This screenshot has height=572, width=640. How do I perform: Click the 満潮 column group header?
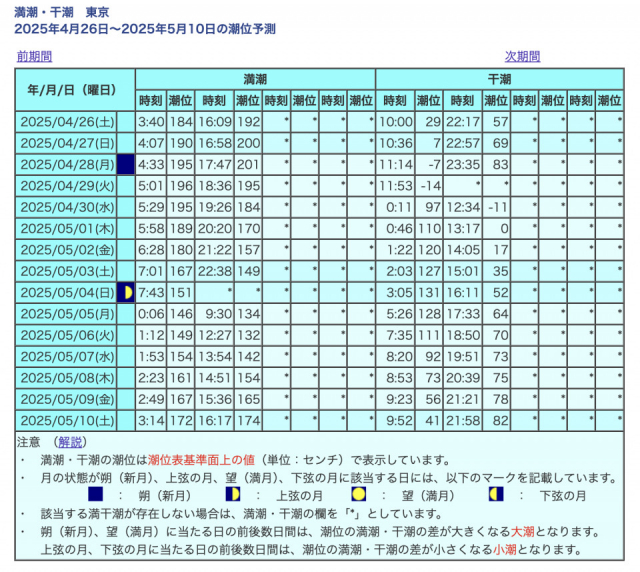pyautogui.click(x=255, y=79)
